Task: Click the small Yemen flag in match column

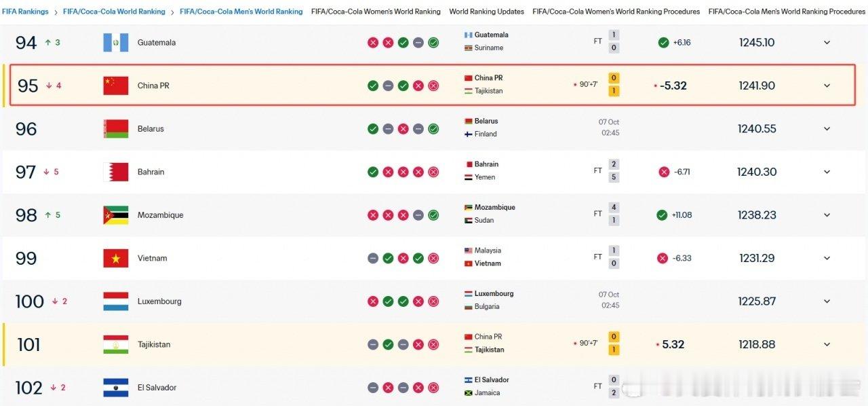Action: [x=468, y=177]
